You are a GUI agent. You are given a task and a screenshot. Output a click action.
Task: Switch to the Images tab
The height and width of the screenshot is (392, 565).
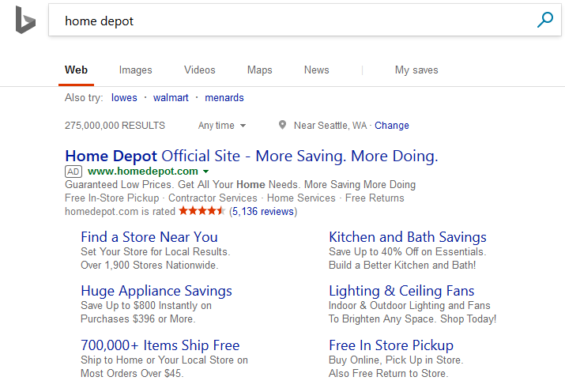tap(135, 70)
